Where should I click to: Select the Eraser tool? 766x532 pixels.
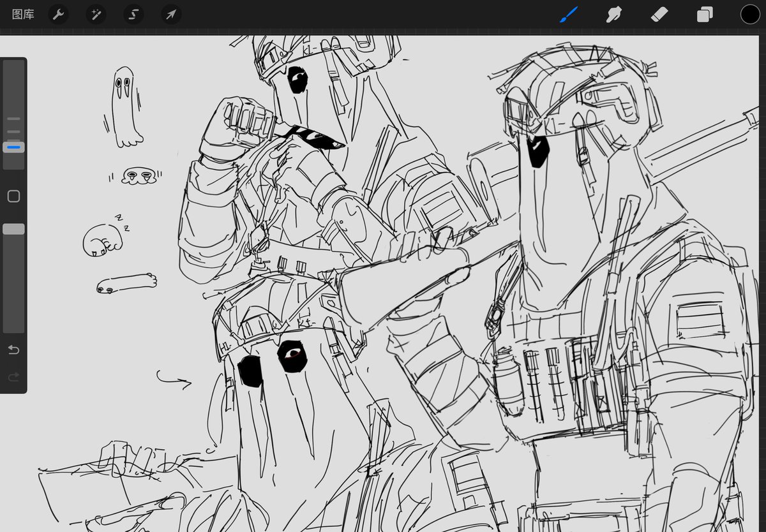[x=659, y=14]
